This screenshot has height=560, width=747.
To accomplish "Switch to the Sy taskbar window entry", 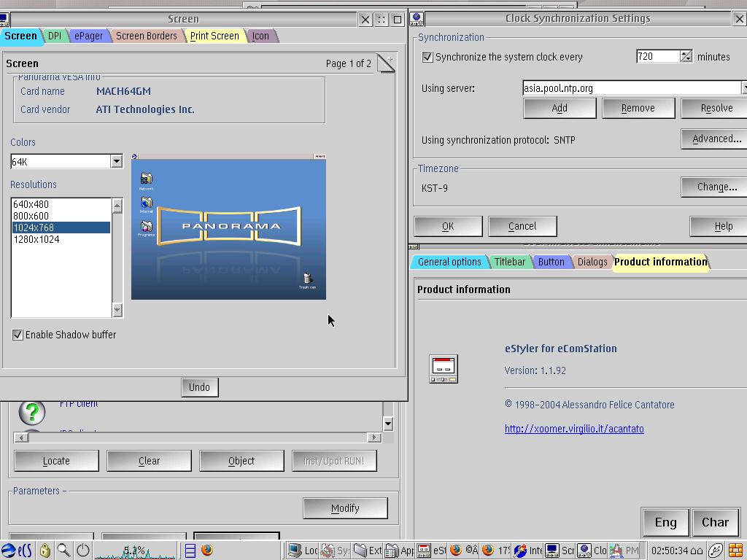I will point(334,551).
